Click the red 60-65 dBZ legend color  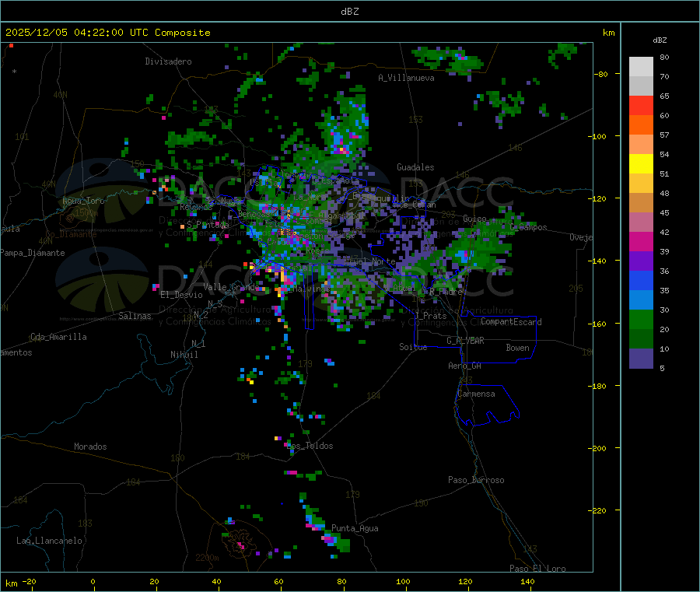(641, 105)
